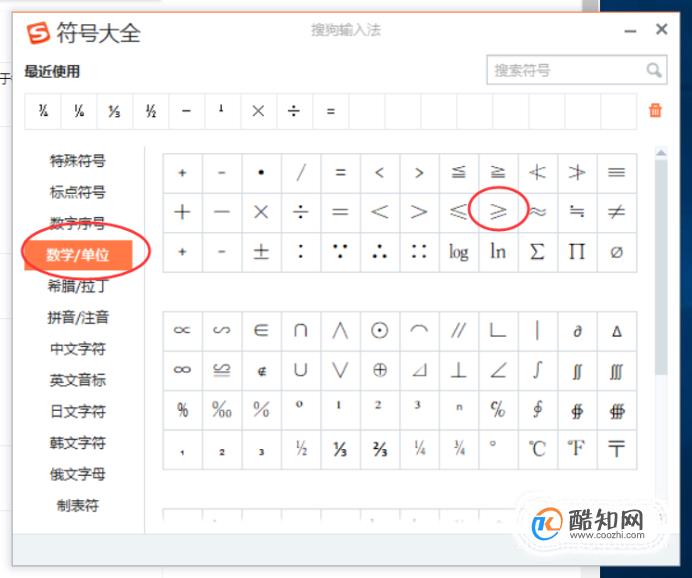The image size is (692, 578).
Task: Insert the ∴ therefore symbol
Action: pyautogui.click(x=380, y=252)
